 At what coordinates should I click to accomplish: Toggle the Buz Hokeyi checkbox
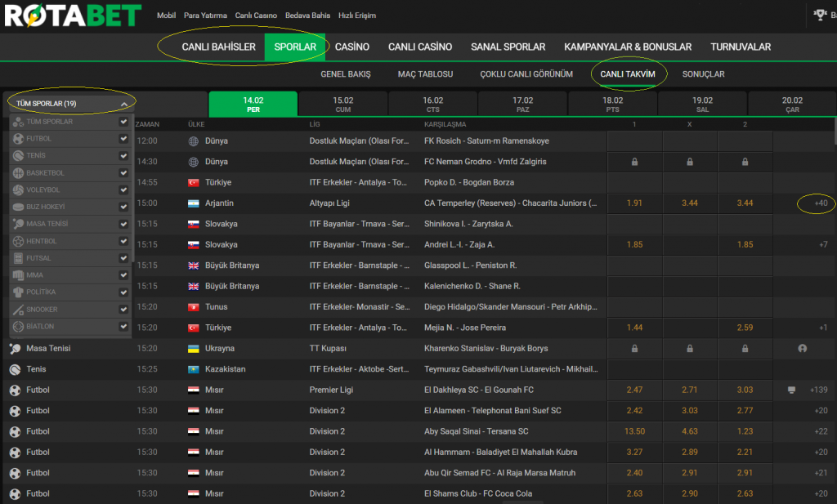[x=123, y=207]
